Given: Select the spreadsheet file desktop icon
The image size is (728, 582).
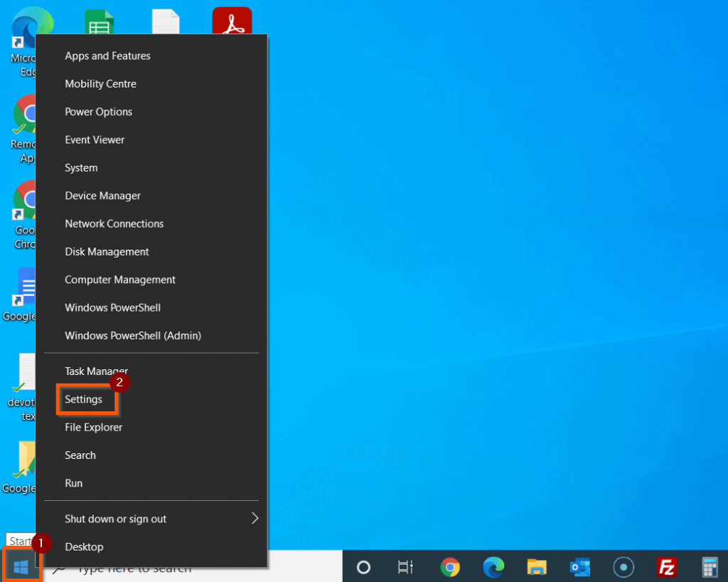Looking at the screenshot, I should 100,21.
